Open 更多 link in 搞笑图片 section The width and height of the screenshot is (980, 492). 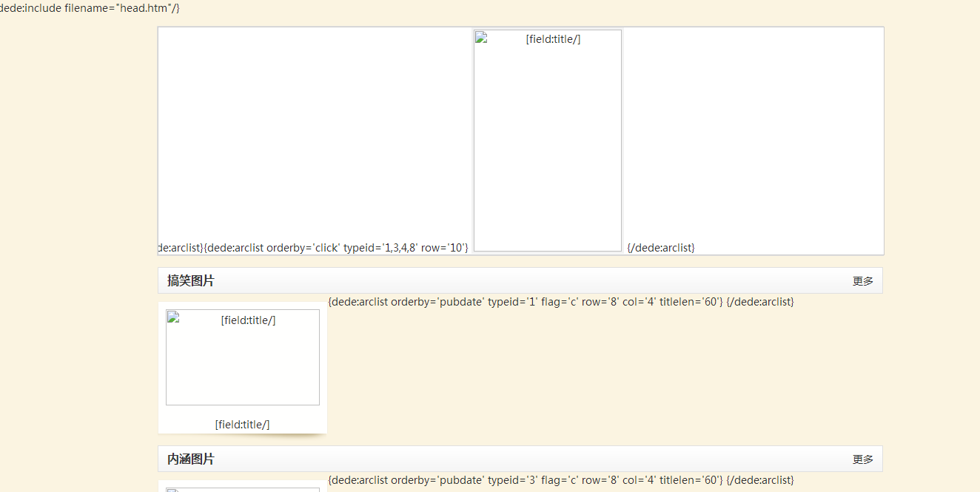(862, 281)
